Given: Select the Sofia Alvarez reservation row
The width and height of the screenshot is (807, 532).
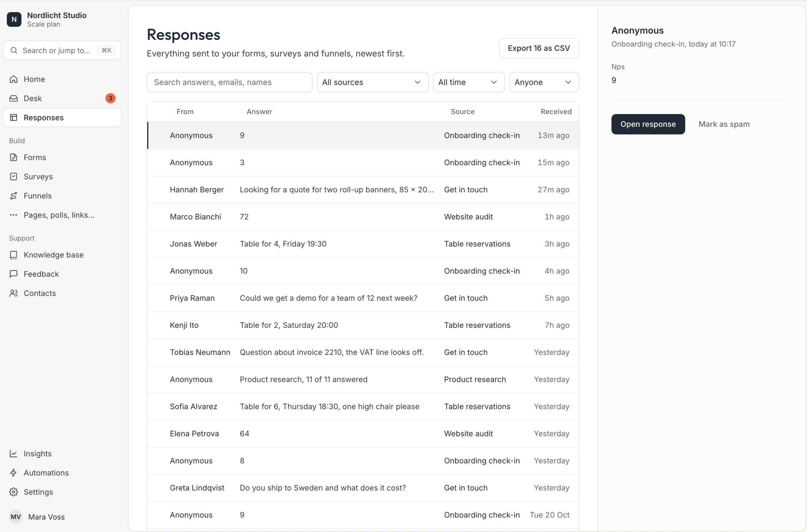Looking at the screenshot, I should point(363,407).
